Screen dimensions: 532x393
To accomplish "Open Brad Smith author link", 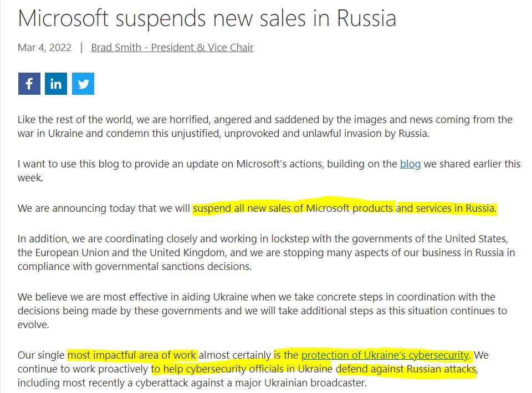I will (x=172, y=48).
